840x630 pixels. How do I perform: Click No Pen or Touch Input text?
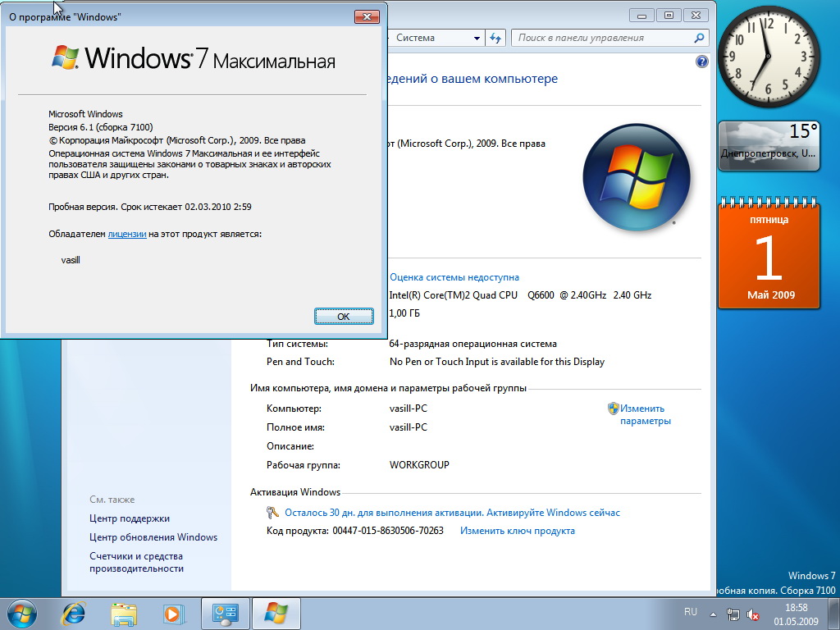pos(497,362)
